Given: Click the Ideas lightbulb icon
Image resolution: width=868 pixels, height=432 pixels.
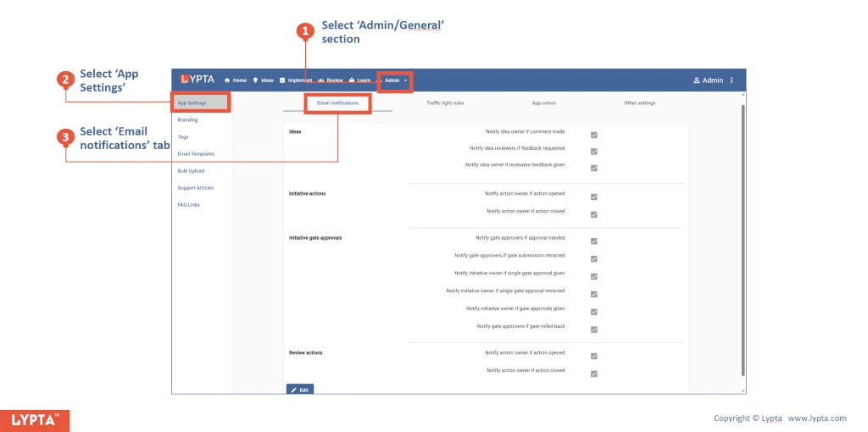Looking at the screenshot, I should click(x=255, y=80).
